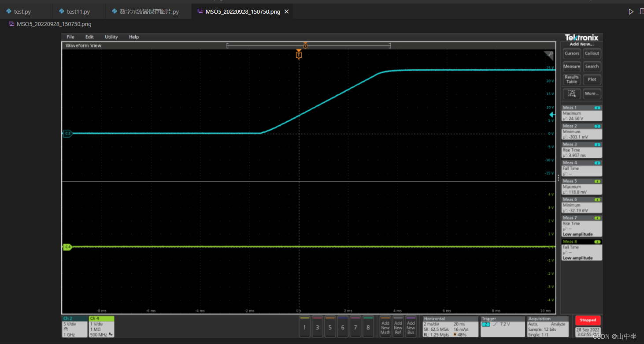Click Add New Bus button

coord(411,327)
